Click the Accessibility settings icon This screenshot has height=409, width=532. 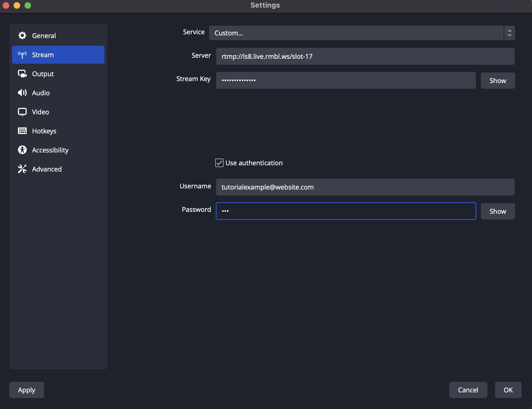pos(22,150)
